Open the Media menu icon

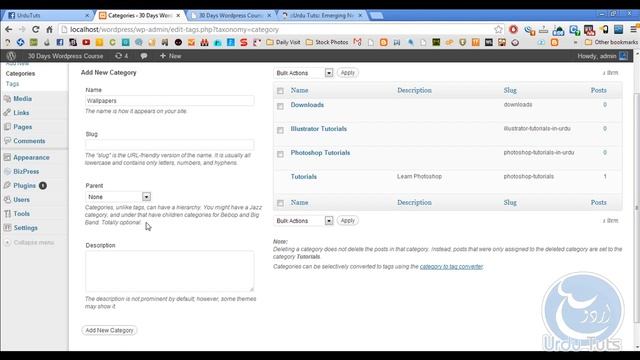7,99
